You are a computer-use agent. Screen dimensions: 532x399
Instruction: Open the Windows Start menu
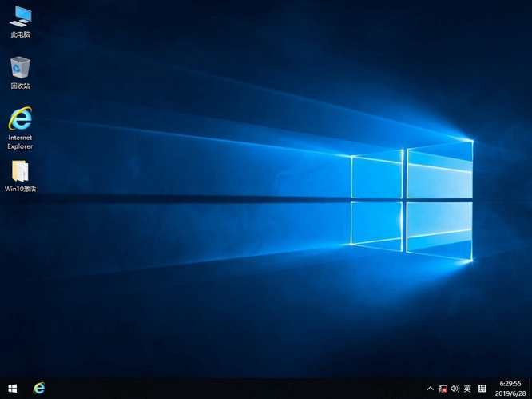(10, 389)
